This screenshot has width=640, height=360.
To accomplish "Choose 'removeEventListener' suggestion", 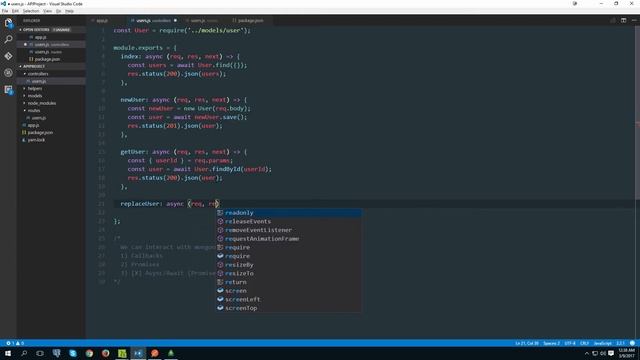I will click(289, 230).
